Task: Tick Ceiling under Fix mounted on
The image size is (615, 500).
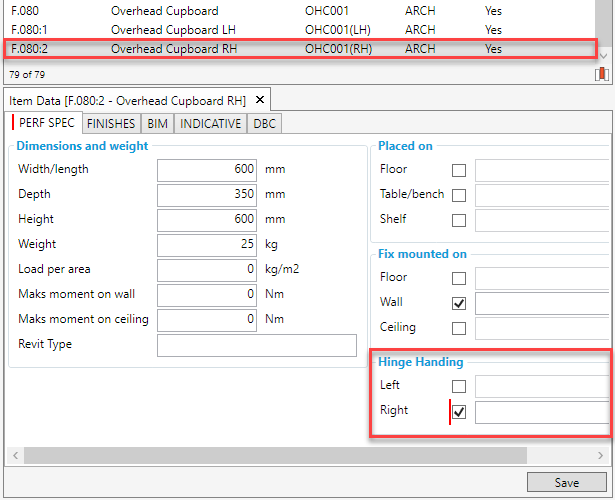Action: (459, 328)
